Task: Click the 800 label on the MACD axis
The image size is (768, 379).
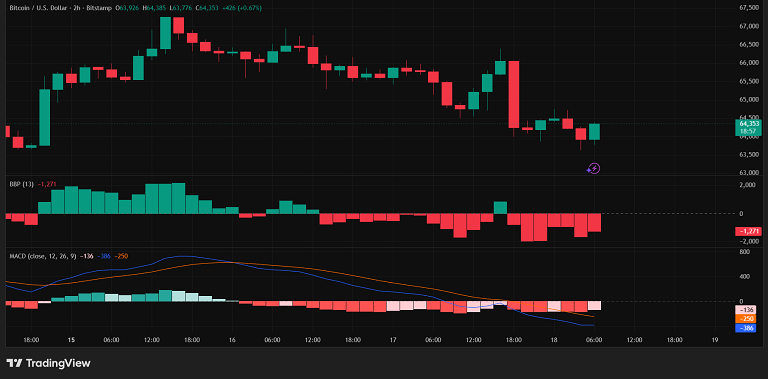Action: click(x=744, y=252)
